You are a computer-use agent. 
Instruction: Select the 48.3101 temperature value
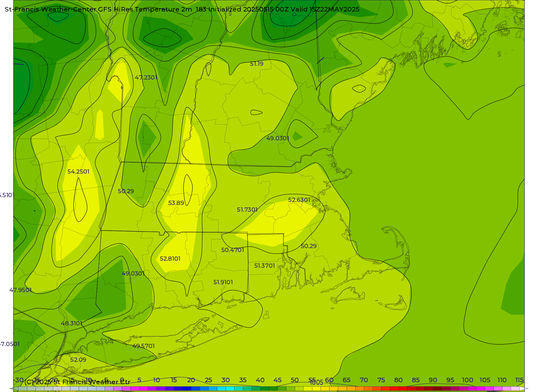point(71,323)
